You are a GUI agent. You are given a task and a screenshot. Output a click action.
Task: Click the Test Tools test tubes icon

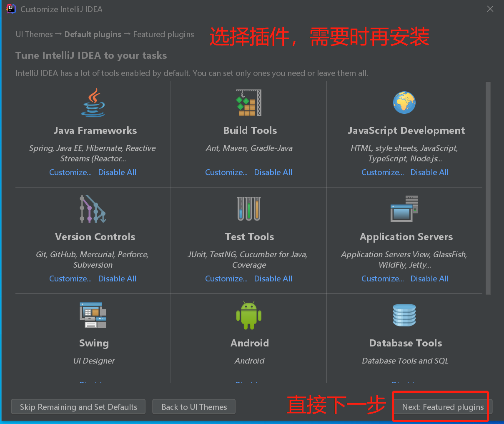249,209
